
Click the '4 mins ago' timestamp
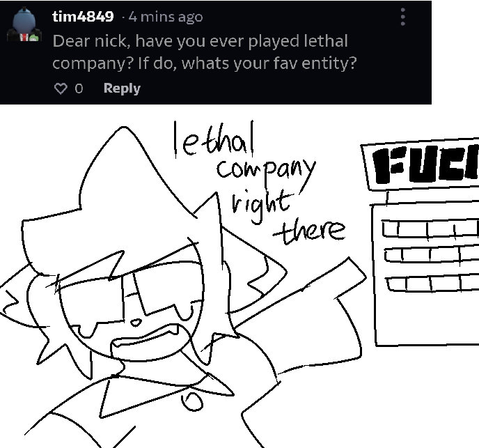click(x=165, y=17)
